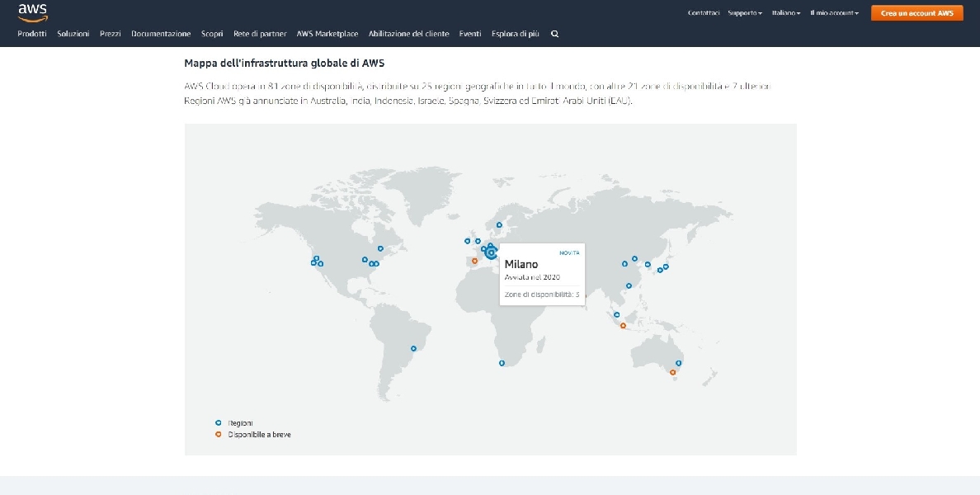Select the Seoul marker in Korea
Viewport: 980px width, 495px height.
[648, 264]
